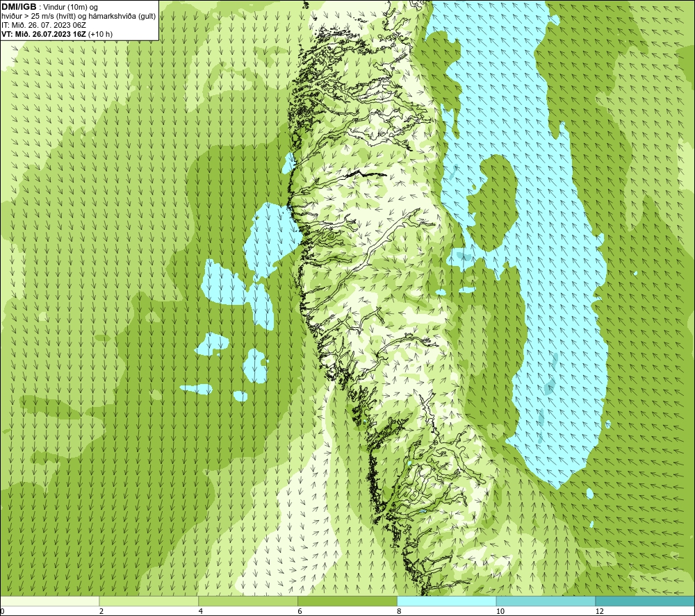Click the '10' scale label
This screenshot has width=695, height=616.
coord(500,611)
